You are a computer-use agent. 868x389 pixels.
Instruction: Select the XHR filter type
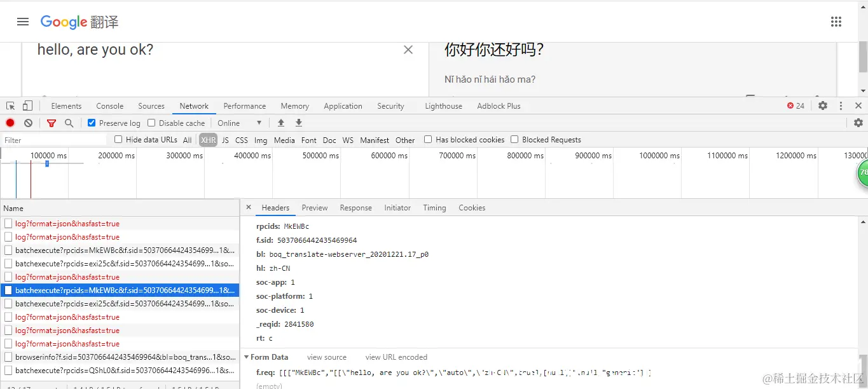tap(208, 140)
